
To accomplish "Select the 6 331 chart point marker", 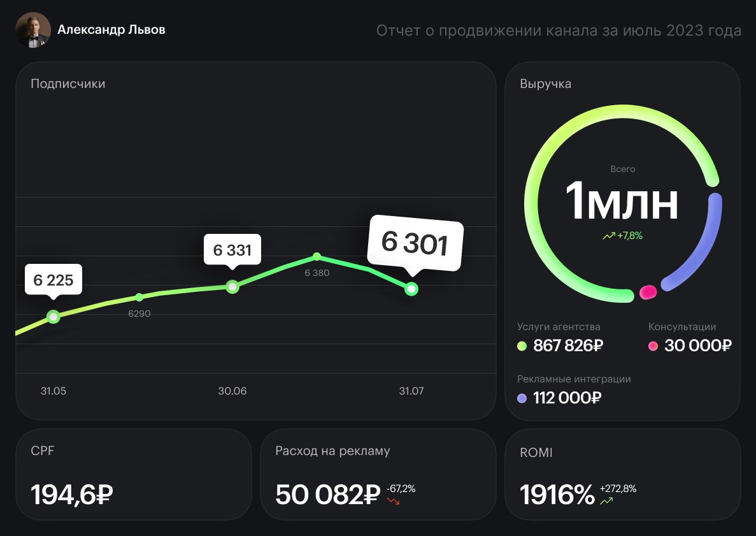I will point(232,287).
